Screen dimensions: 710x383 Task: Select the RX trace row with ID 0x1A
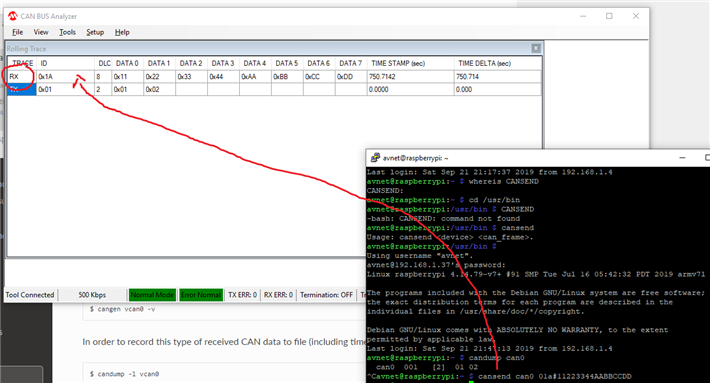[274, 77]
